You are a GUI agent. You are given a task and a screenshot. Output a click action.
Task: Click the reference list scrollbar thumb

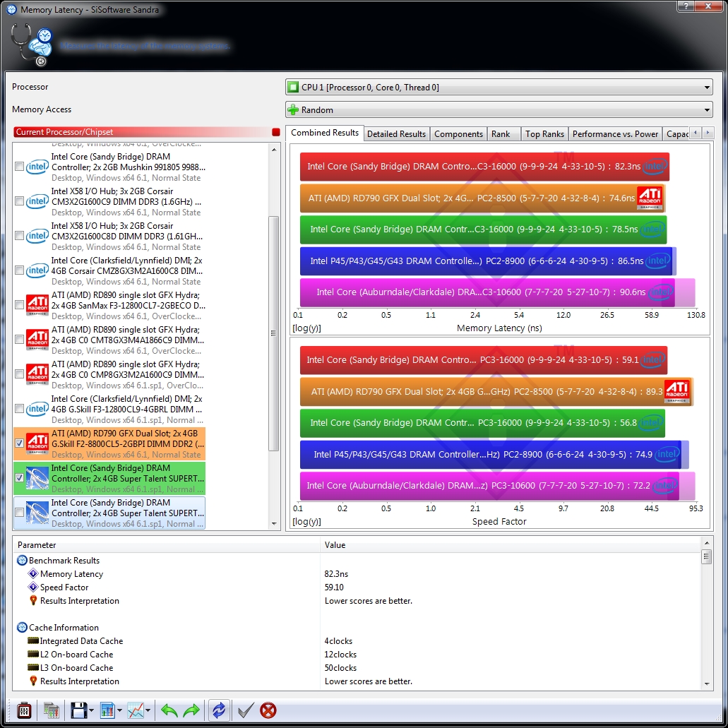(x=274, y=333)
